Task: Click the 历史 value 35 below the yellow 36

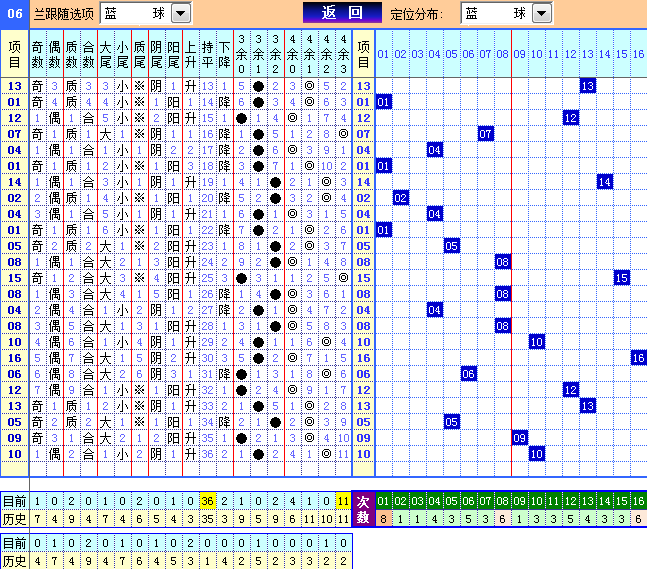Action: click(207, 519)
